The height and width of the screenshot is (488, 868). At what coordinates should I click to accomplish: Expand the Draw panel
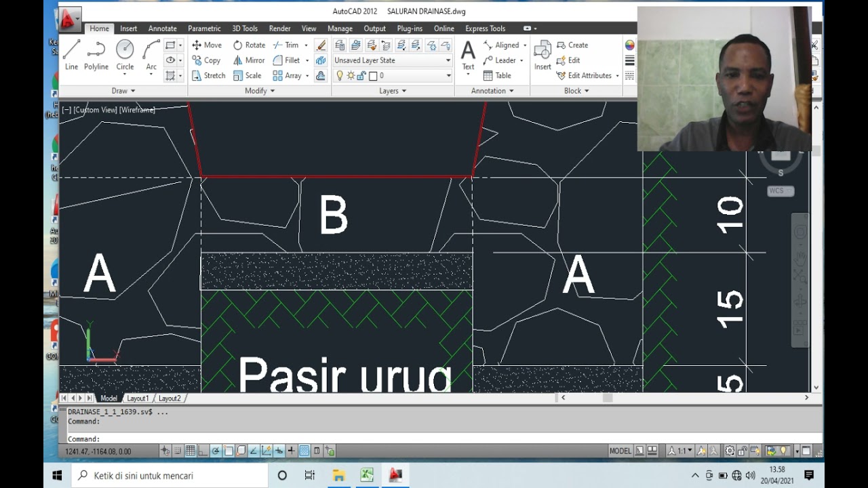coord(123,91)
